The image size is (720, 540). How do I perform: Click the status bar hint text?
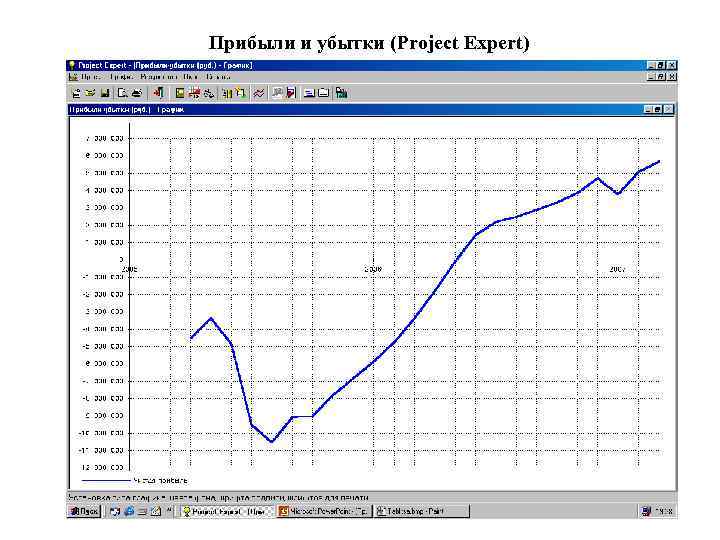coord(219,497)
